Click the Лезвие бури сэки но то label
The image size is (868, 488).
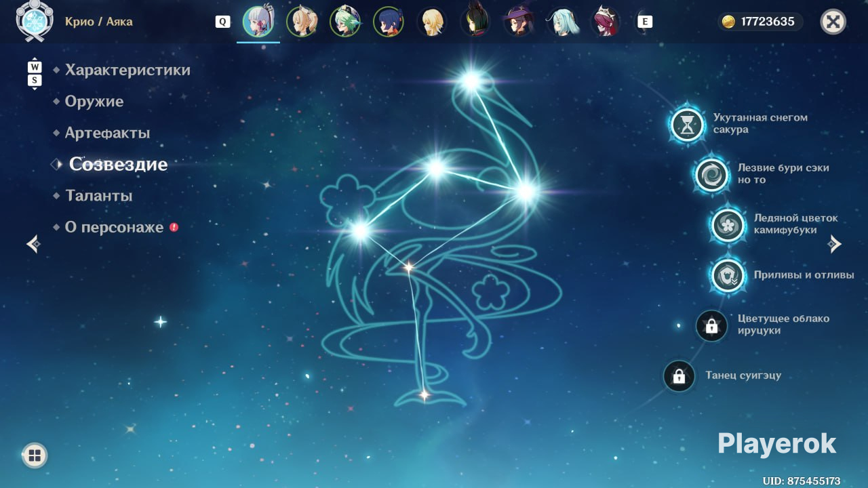783,174
